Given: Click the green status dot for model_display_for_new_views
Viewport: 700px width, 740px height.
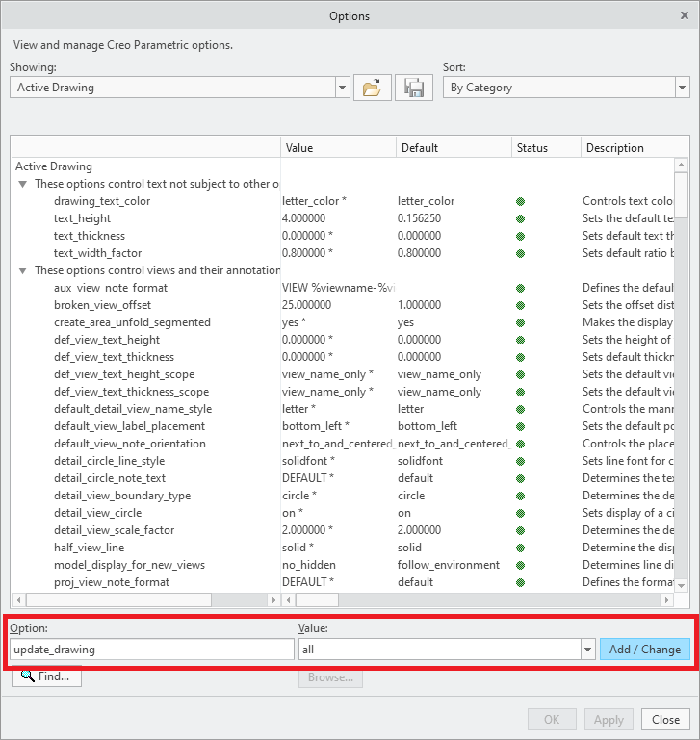Looking at the screenshot, I should (x=520, y=565).
